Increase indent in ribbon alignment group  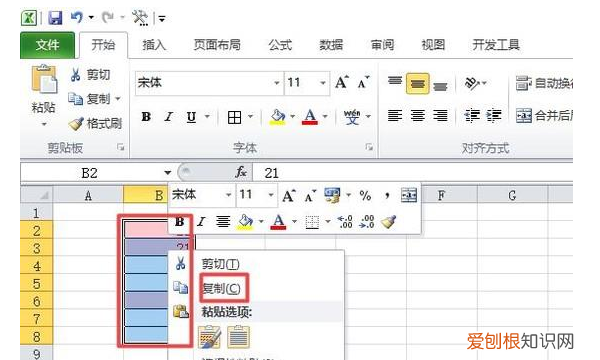[494, 115]
